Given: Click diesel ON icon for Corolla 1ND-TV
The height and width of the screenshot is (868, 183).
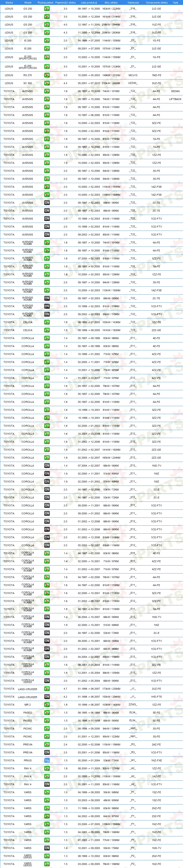Looking at the screenshot, I should coord(47,466).
